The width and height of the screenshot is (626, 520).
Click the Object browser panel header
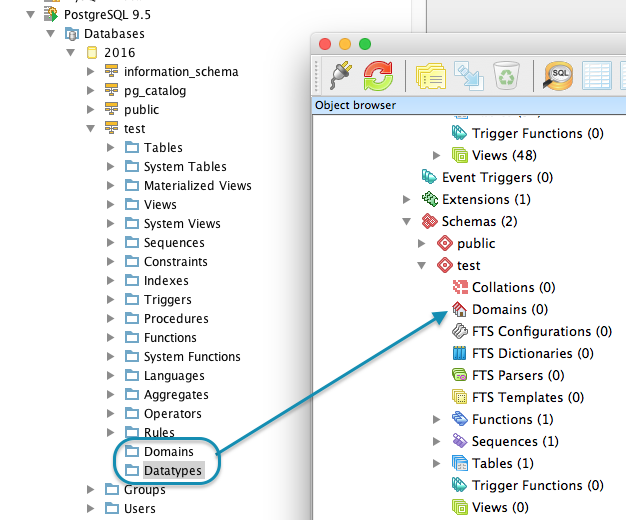click(x=469, y=105)
